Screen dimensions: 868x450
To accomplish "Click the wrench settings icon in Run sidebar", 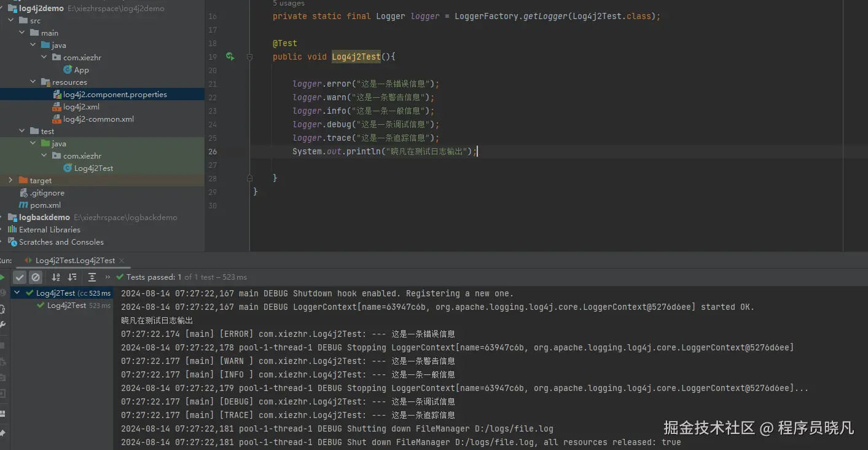I will pos(2,325).
